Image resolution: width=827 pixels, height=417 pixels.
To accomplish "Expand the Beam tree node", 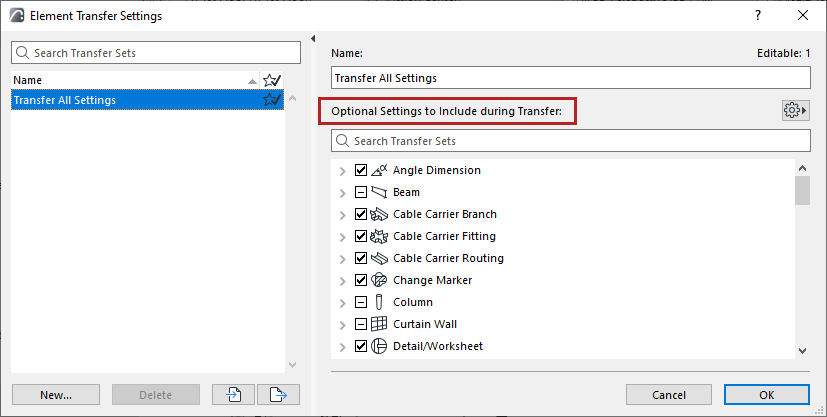I will [x=343, y=192].
